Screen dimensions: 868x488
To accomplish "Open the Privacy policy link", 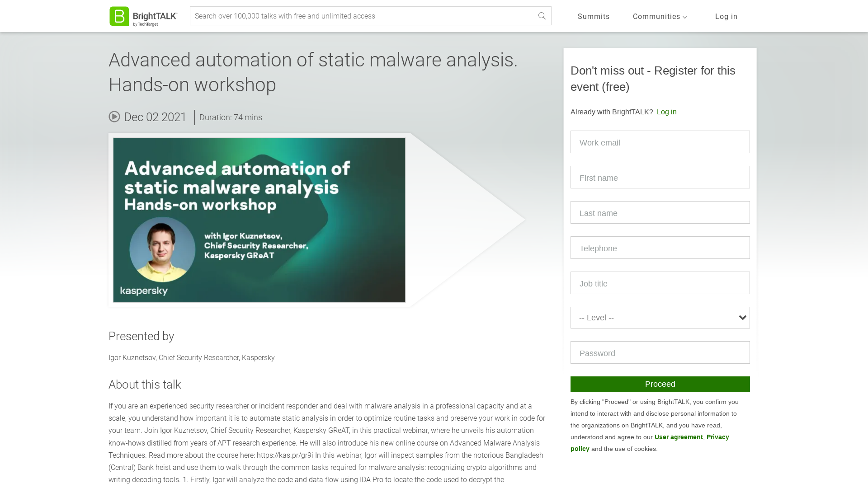I will [650, 443].
